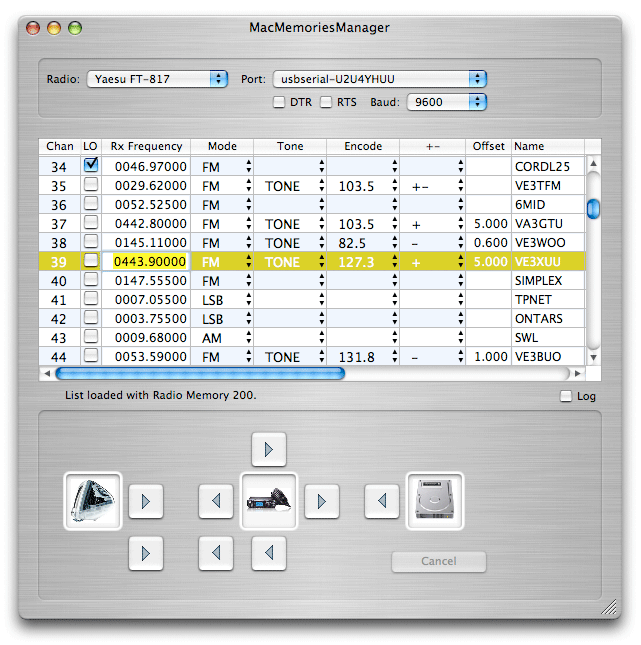641x645 pixels.
Task: Select the offset 1.000 cell
Action: tap(489, 356)
